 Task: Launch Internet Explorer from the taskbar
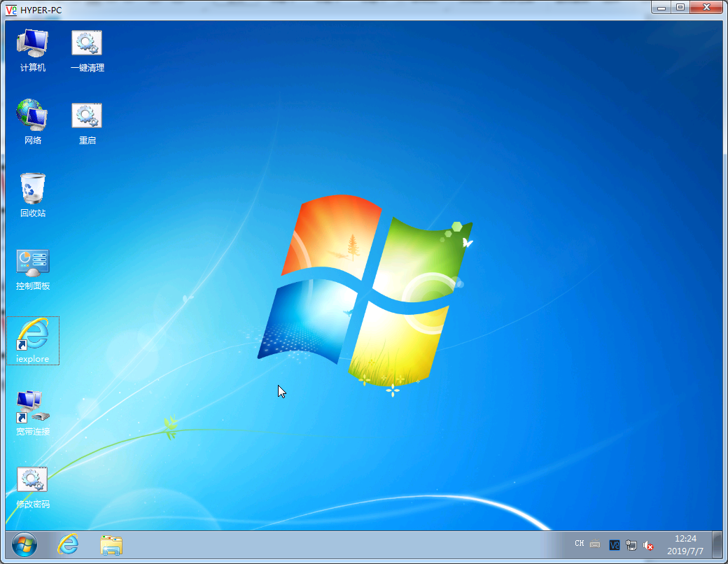pos(68,544)
